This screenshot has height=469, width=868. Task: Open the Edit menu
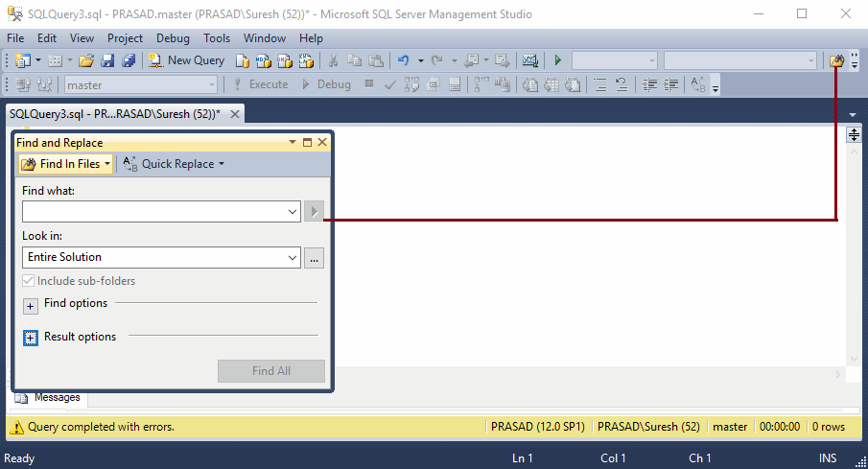pyautogui.click(x=47, y=38)
